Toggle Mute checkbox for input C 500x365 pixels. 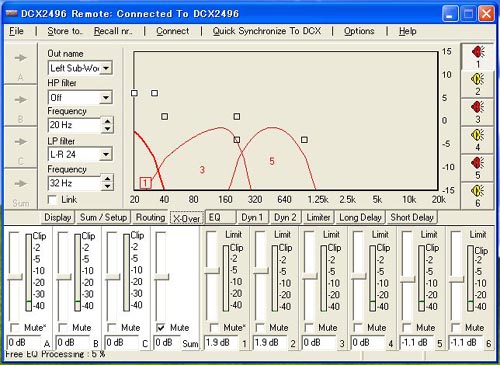click(x=112, y=328)
